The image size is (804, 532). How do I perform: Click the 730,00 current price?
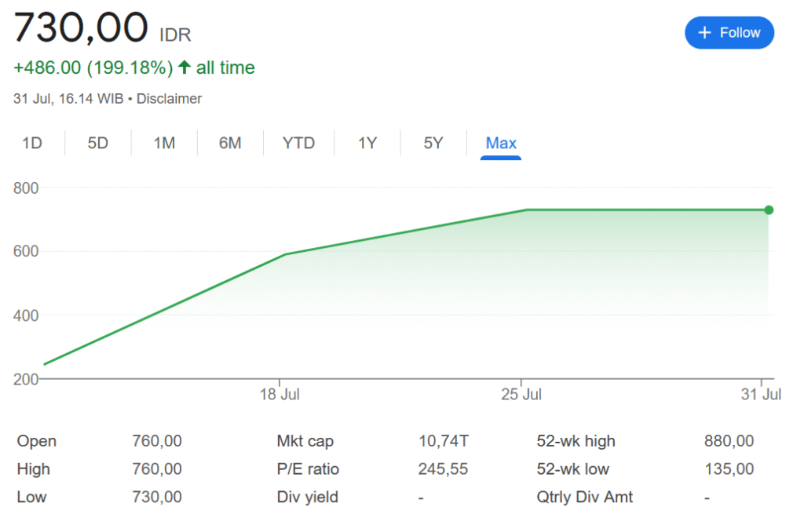coord(81,28)
